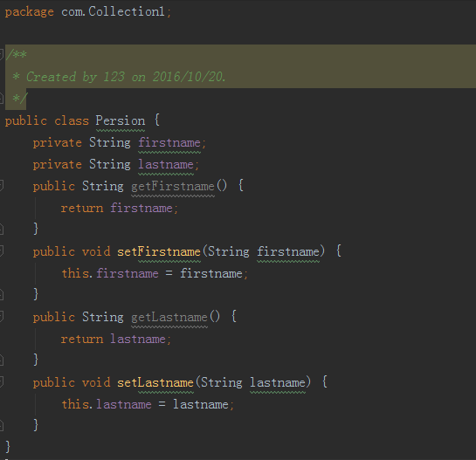
Task: Click the 'Created by 123 on 2016/10/20.' comment
Action: (x=126, y=77)
